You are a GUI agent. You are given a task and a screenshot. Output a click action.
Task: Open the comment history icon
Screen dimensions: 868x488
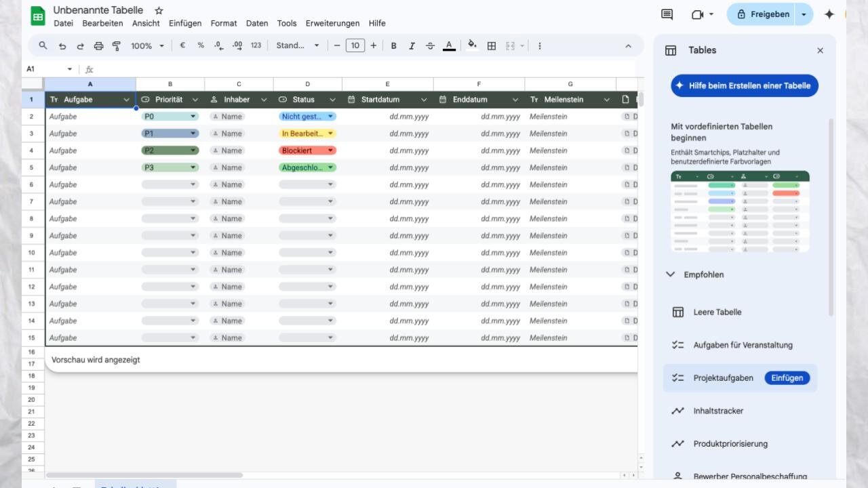[667, 14]
